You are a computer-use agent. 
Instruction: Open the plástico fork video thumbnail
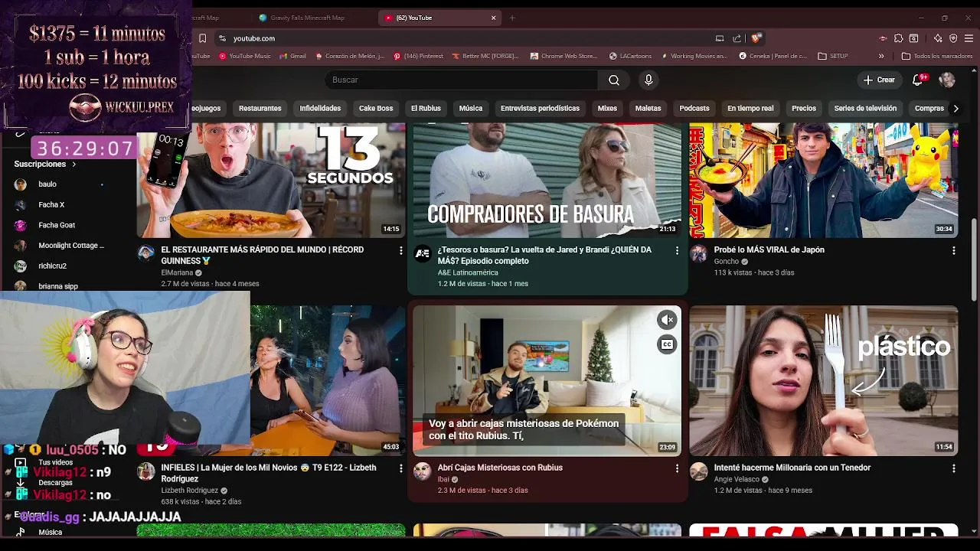(824, 380)
